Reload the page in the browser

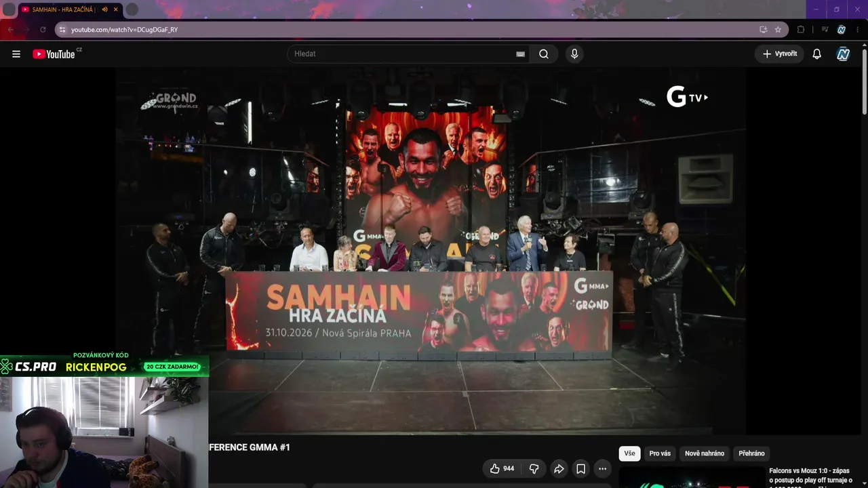click(x=43, y=30)
